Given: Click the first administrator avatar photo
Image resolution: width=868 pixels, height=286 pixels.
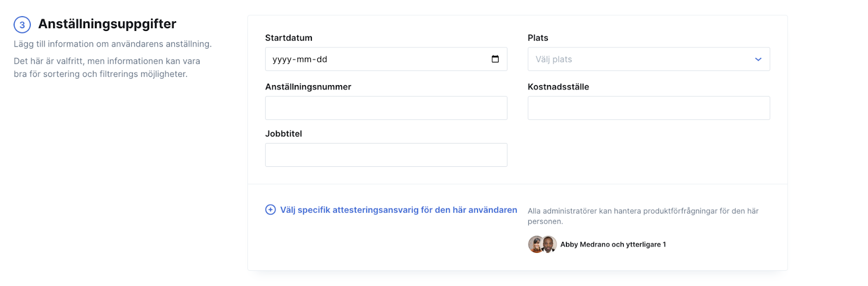Looking at the screenshot, I should [535, 244].
